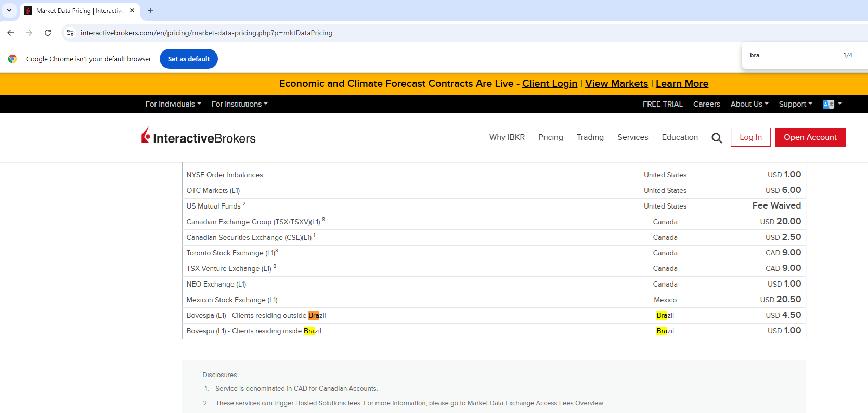Expand the For Individuals dropdown

coord(173,104)
